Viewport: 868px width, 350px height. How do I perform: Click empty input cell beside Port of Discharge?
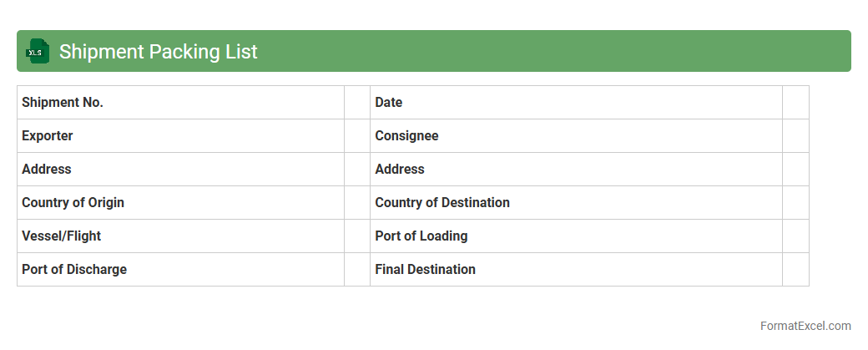[357, 270]
